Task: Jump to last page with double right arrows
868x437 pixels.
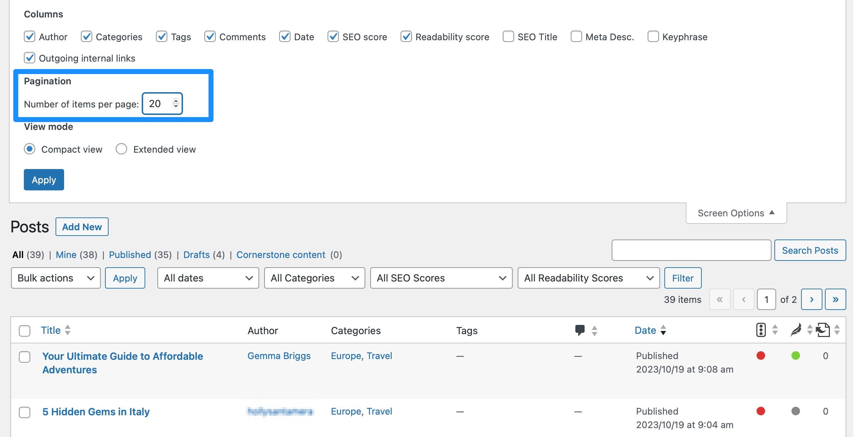Action: tap(836, 299)
